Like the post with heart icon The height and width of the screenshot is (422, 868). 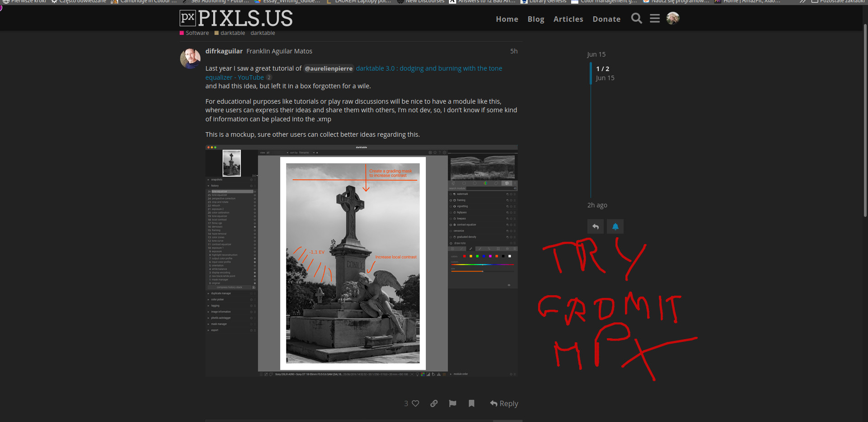(415, 403)
